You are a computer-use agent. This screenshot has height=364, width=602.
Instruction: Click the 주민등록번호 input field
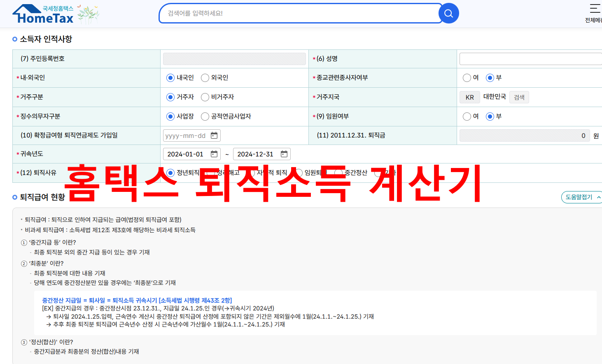[x=234, y=59]
